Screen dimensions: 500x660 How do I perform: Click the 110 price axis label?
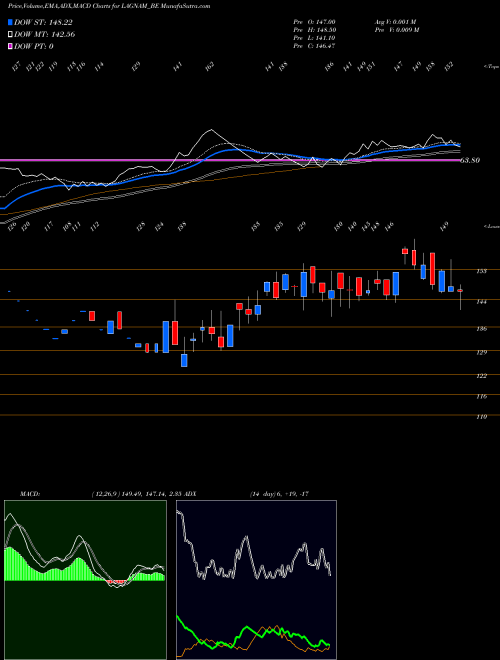click(x=481, y=417)
